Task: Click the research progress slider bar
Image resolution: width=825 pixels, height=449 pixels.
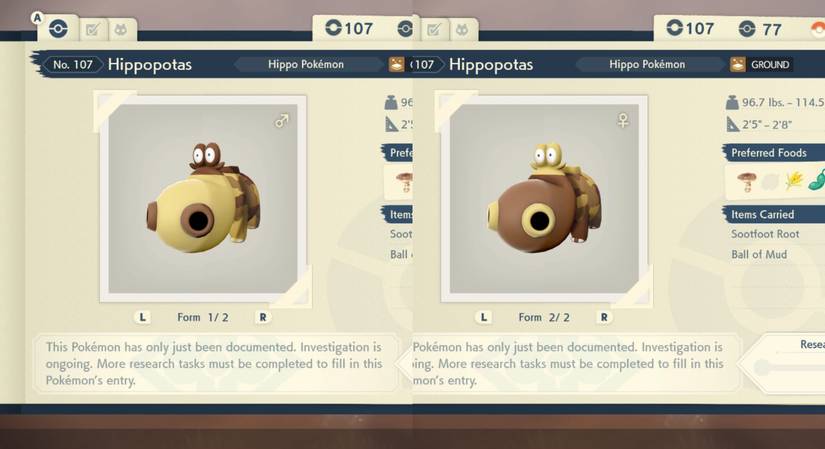Action: click(x=789, y=367)
